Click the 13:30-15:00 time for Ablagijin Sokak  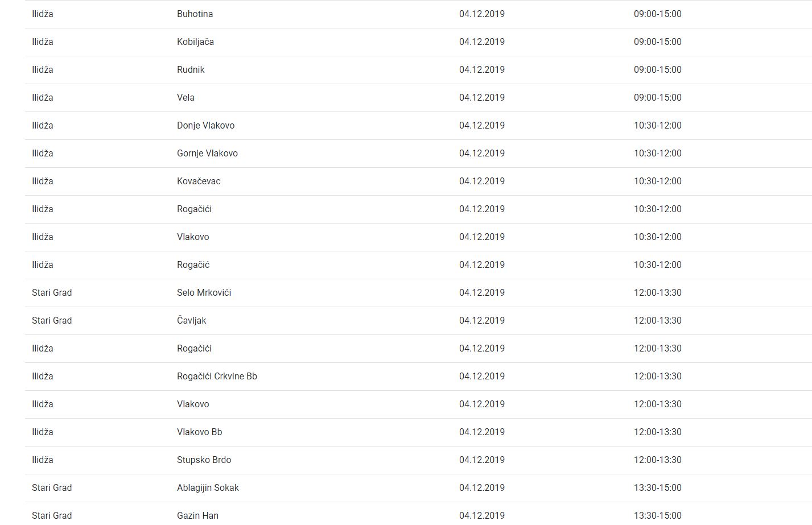(x=657, y=487)
